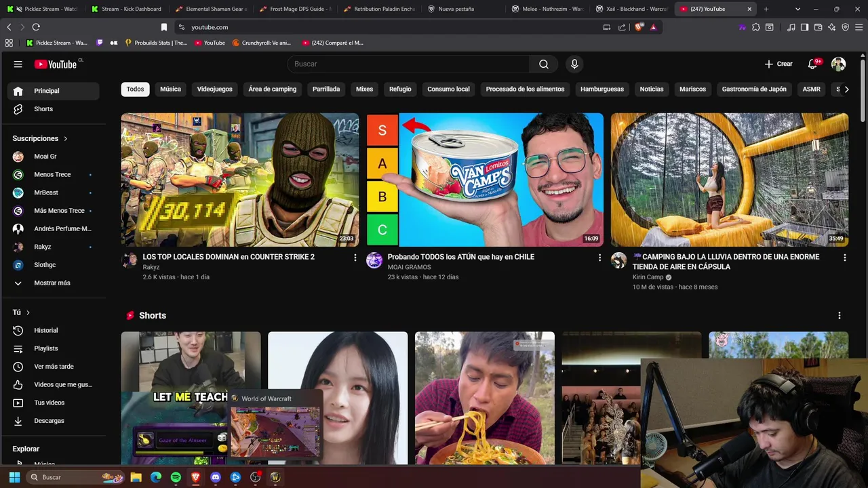This screenshot has height=488, width=868.
Task: Select the Videojuegos filter chip
Action: (x=214, y=89)
